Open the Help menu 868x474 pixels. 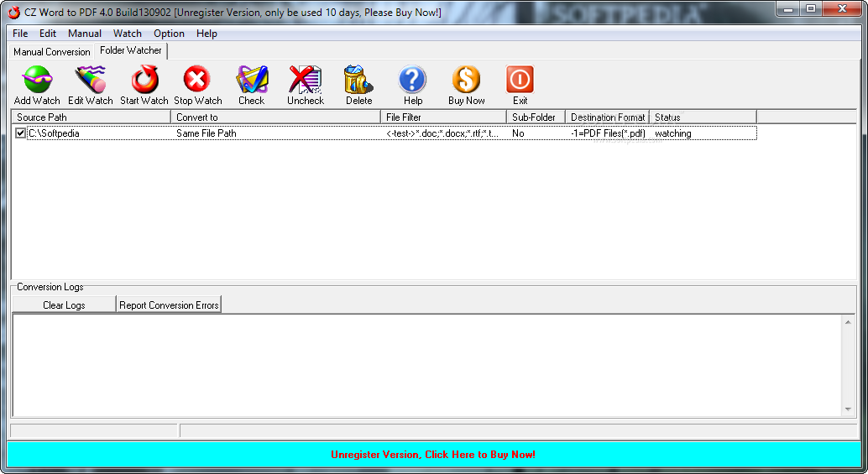point(207,34)
